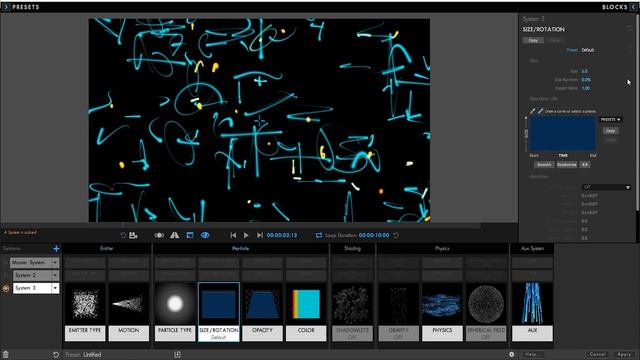This screenshot has height=360, width=640.
Task: Select the System 2 name field
Action: click(32, 276)
